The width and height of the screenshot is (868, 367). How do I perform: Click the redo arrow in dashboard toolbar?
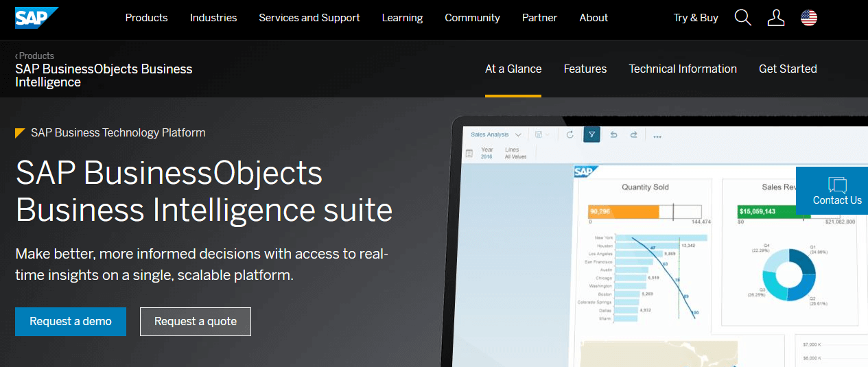pos(634,135)
